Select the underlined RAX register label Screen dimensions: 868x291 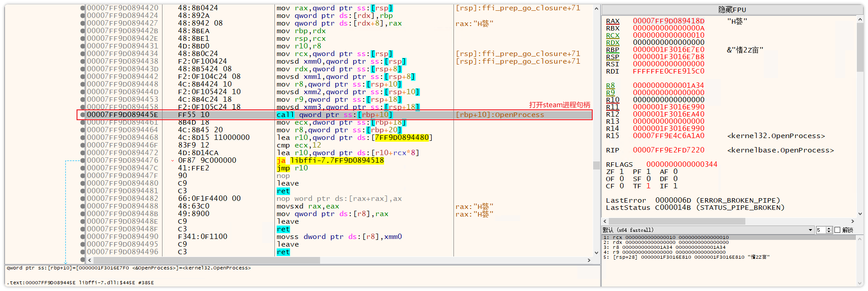click(x=612, y=21)
